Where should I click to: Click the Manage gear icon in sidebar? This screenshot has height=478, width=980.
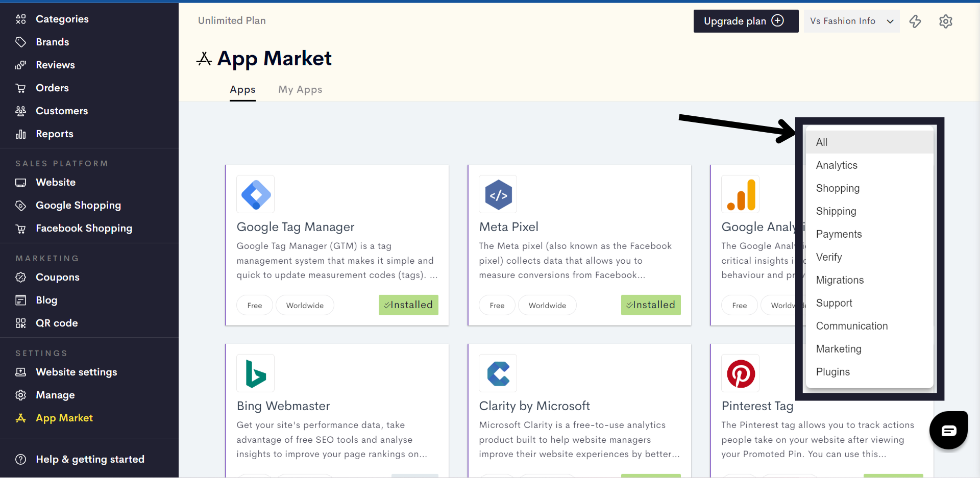21,395
